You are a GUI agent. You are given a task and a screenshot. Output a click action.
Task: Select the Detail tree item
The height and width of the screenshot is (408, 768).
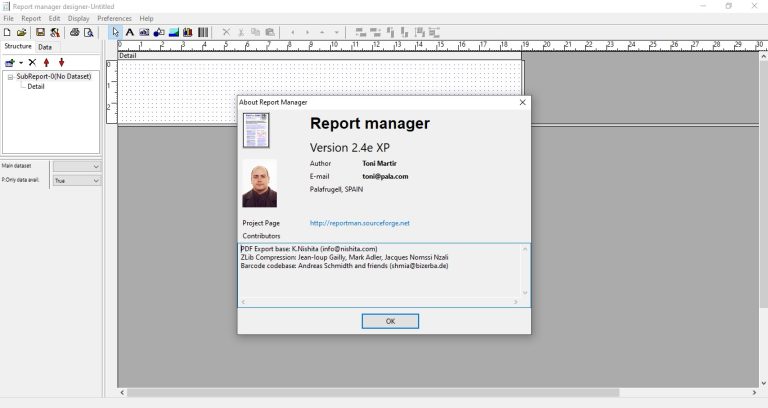(x=36, y=86)
